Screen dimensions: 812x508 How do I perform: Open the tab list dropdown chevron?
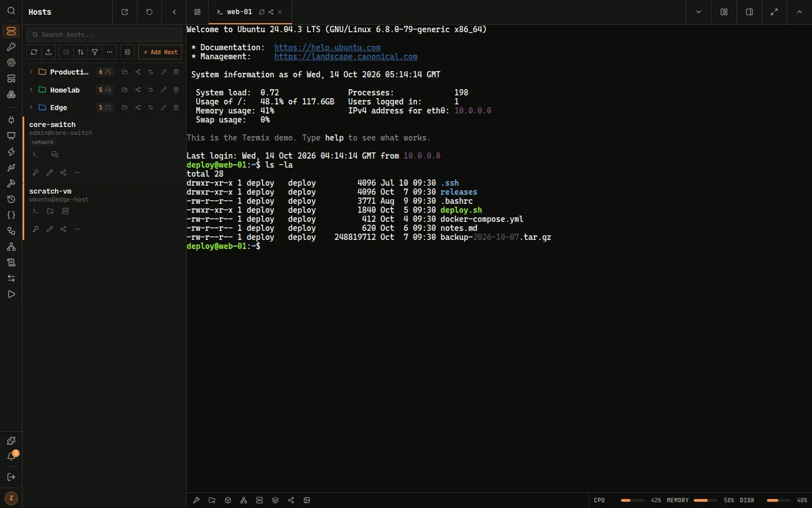[699, 12]
